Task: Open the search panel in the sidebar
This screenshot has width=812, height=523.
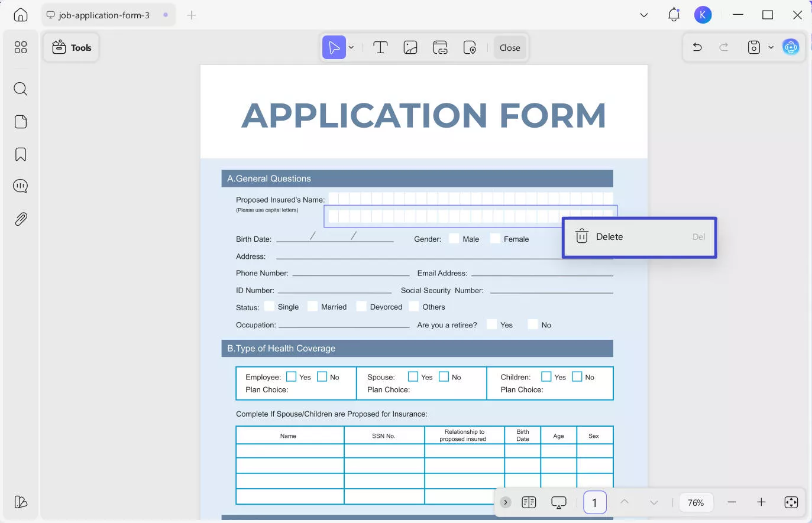Action: click(x=20, y=89)
